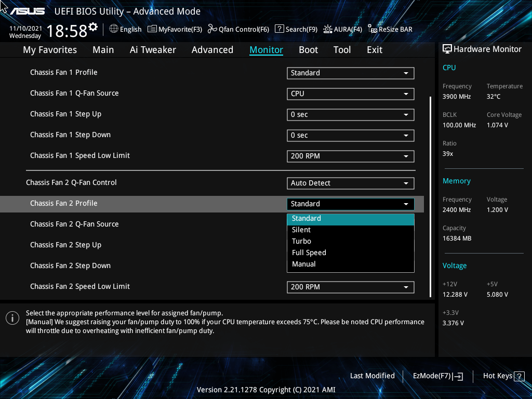Open Advanced tab
The image size is (532, 399).
[x=212, y=50]
